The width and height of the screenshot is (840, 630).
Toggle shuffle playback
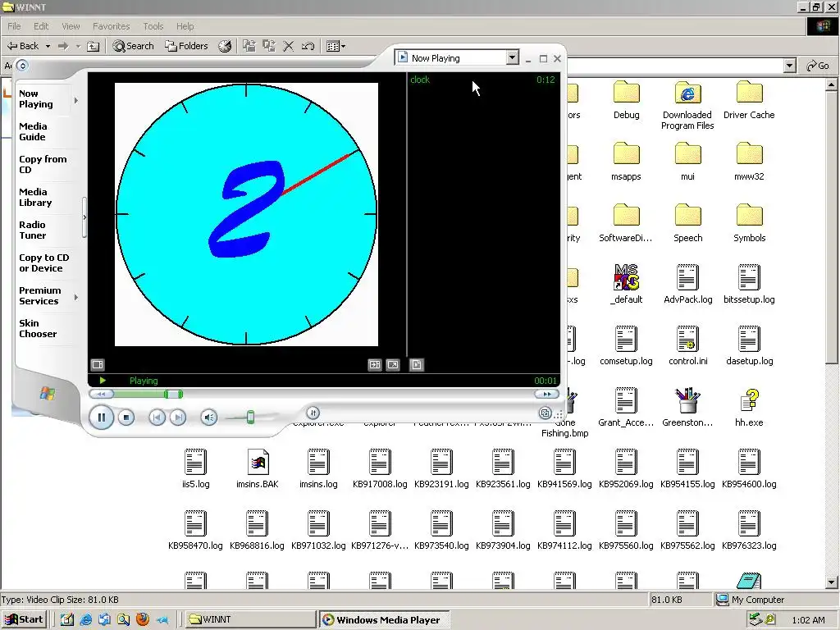[x=313, y=413]
